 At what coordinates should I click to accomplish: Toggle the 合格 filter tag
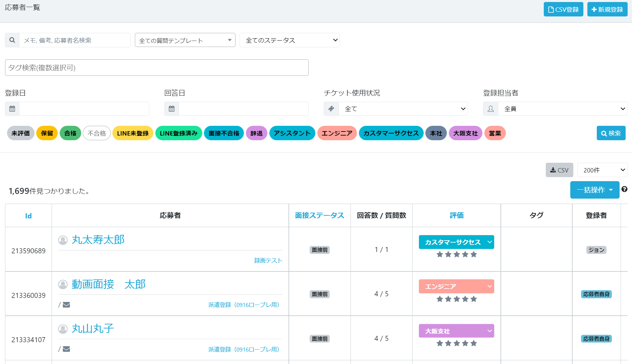click(x=70, y=133)
